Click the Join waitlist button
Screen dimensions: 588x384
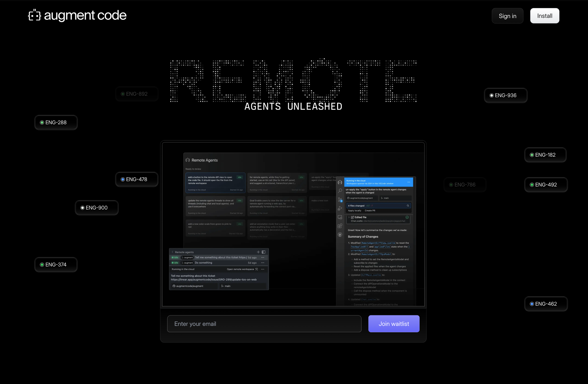[x=394, y=324]
